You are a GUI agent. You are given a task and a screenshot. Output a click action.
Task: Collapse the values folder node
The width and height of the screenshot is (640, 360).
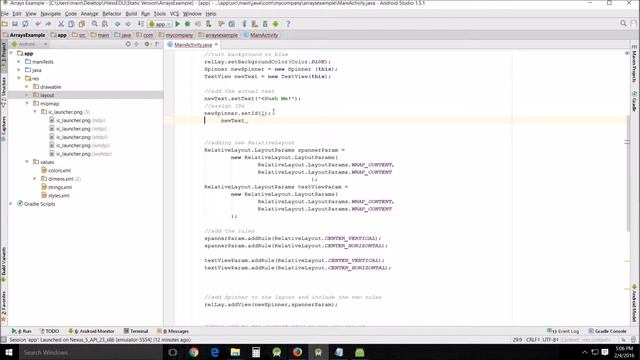coord(27,162)
